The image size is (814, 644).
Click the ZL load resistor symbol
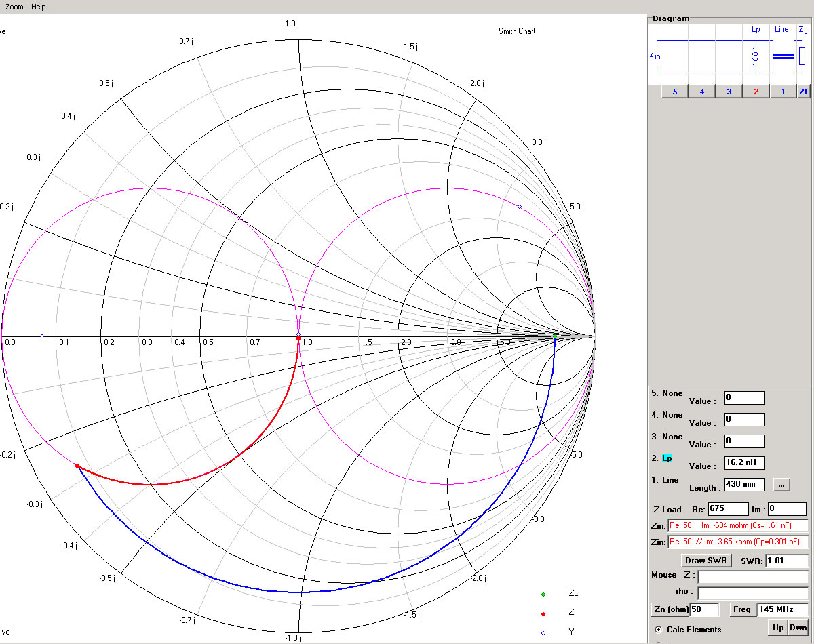click(x=802, y=56)
